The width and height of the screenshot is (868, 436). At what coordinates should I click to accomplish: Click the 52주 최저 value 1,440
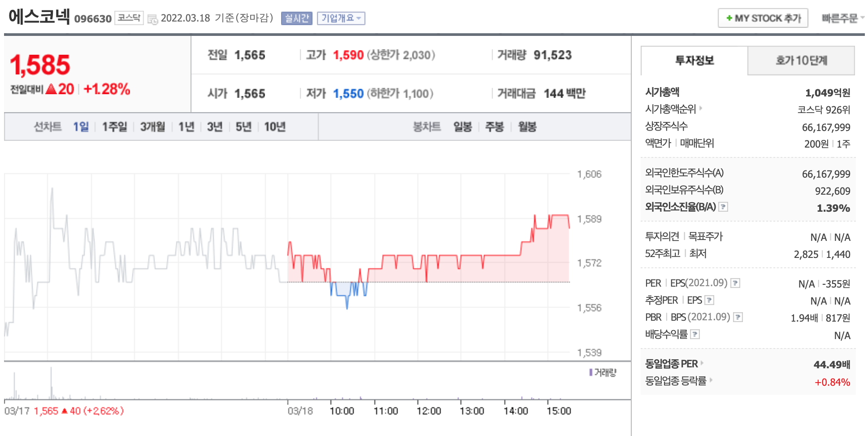(x=838, y=254)
